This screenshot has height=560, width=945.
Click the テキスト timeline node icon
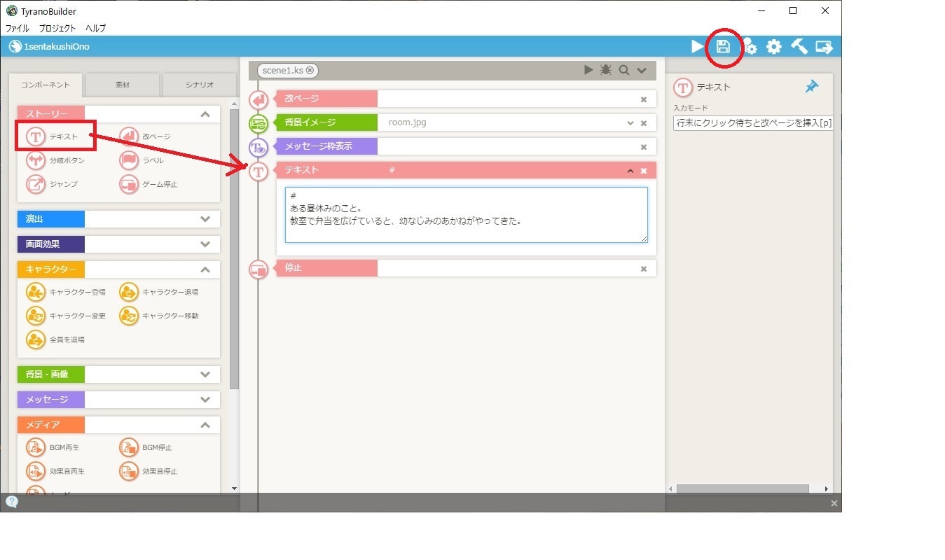(x=259, y=171)
